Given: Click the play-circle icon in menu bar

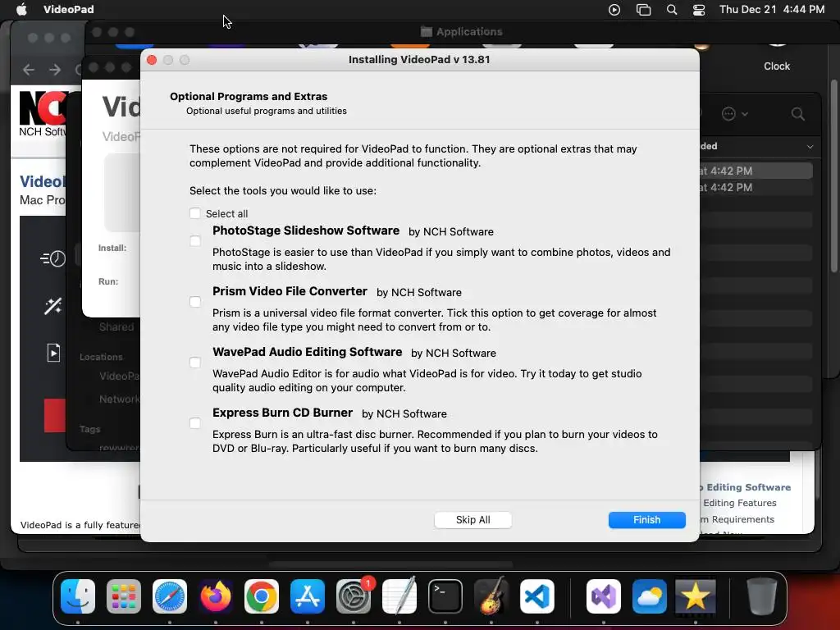Looking at the screenshot, I should click(614, 10).
